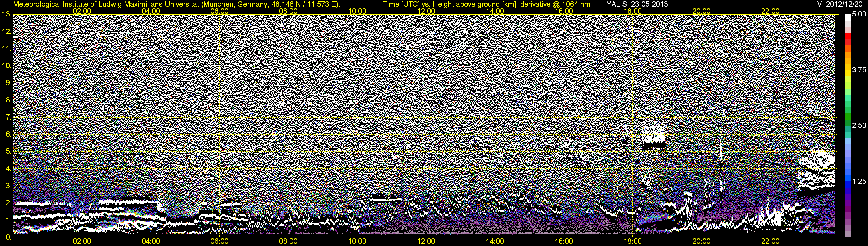
Task: Click height axis label '5.'
Action: [8, 152]
